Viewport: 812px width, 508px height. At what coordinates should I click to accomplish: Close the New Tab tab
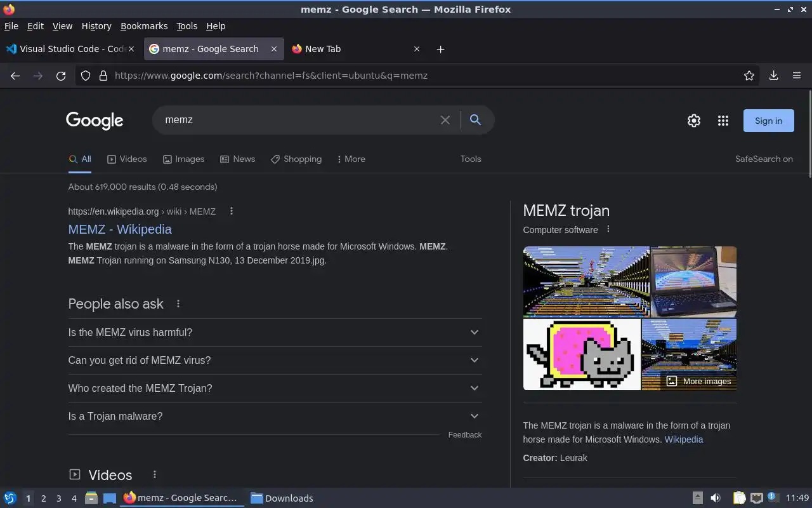tap(417, 49)
